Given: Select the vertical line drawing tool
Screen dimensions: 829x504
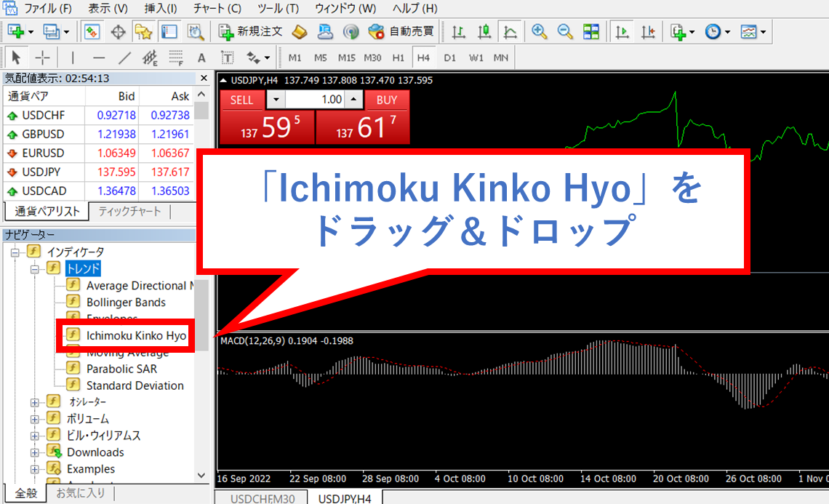Looking at the screenshot, I should tap(73, 57).
